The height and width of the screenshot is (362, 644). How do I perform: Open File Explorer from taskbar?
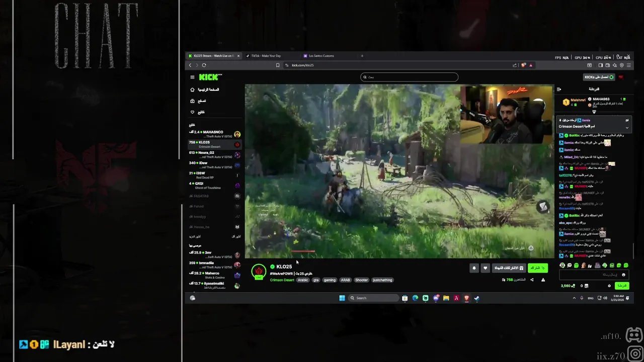pyautogui.click(x=446, y=298)
